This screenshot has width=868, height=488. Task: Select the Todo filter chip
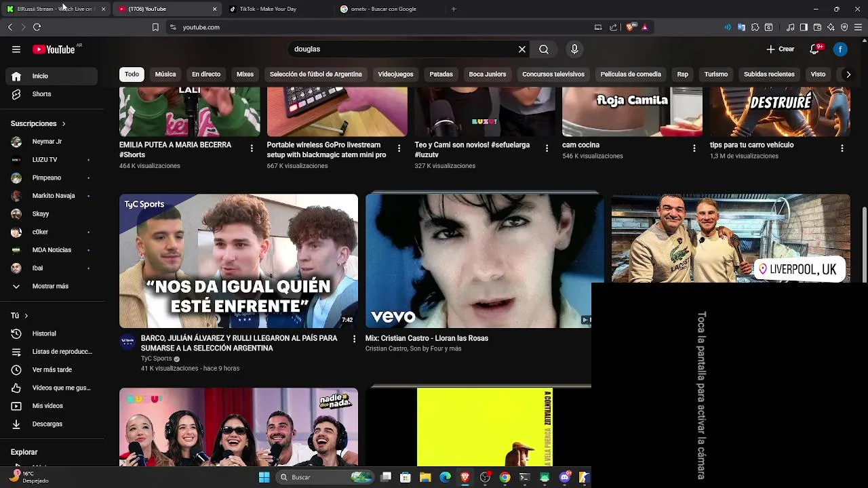pos(132,75)
